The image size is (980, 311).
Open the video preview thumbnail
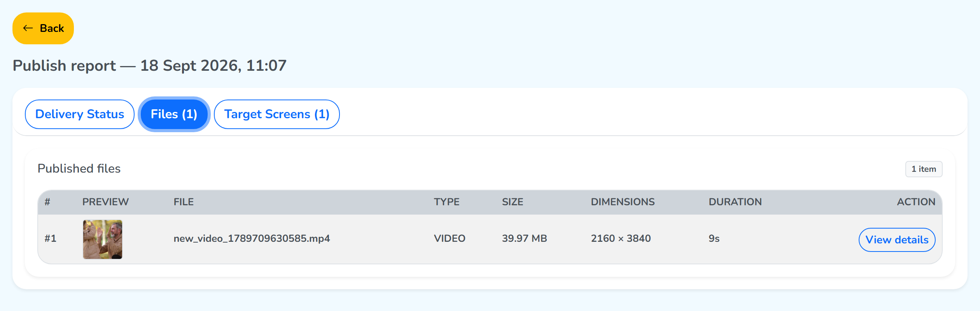pos(103,239)
